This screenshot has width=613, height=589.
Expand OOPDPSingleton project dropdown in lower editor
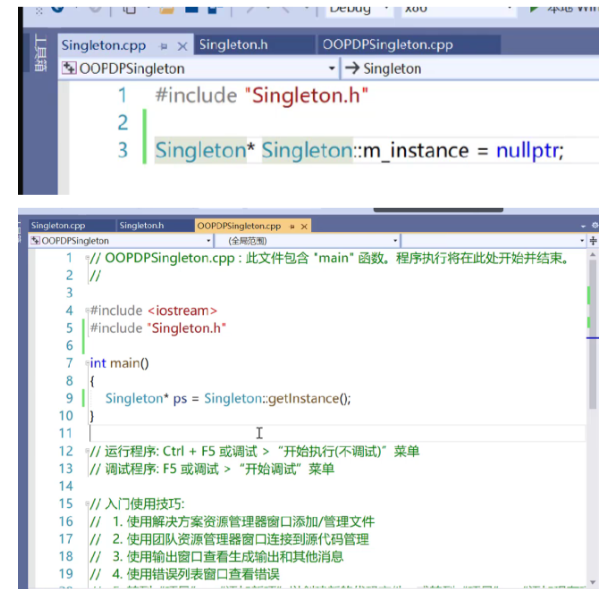tap(208, 241)
